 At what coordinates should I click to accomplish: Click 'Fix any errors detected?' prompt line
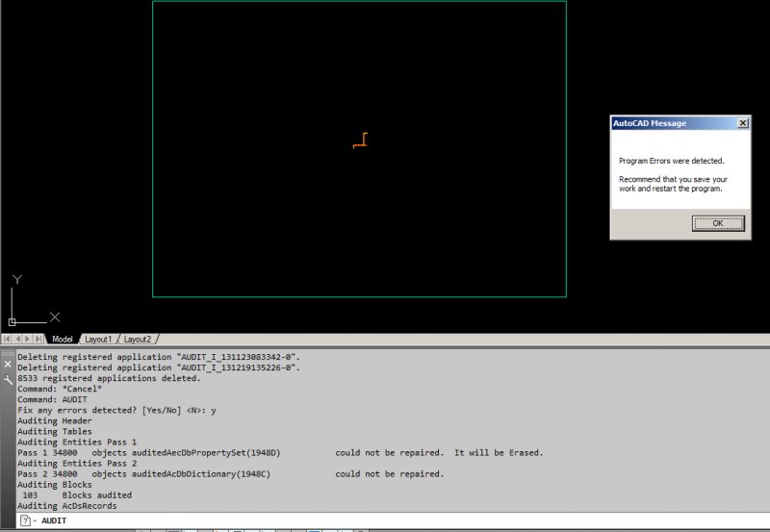coord(116,410)
